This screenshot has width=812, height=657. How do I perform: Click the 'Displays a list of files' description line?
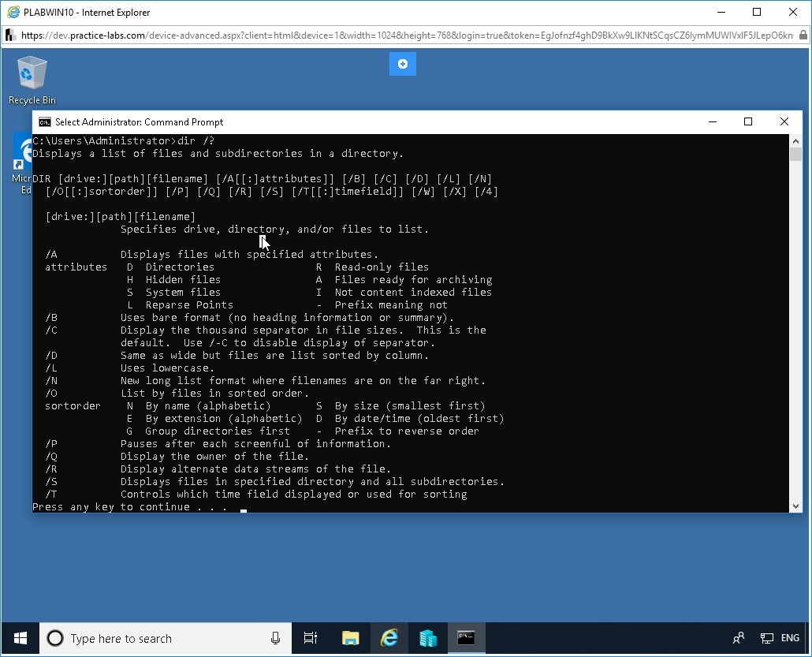point(218,153)
